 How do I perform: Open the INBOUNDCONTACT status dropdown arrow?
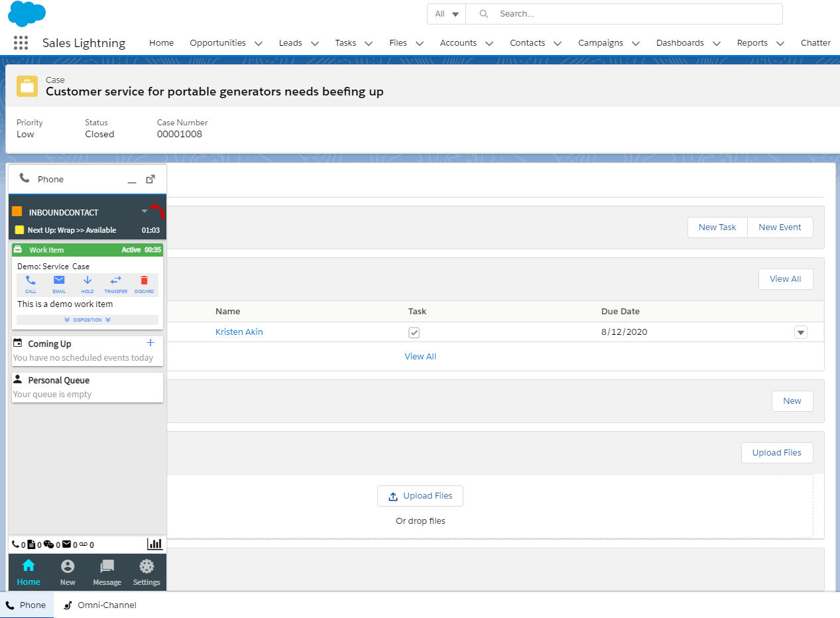pyautogui.click(x=145, y=212)
